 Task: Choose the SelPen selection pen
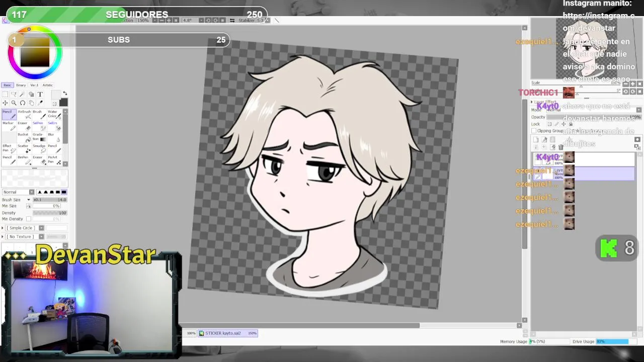[39, 126]
